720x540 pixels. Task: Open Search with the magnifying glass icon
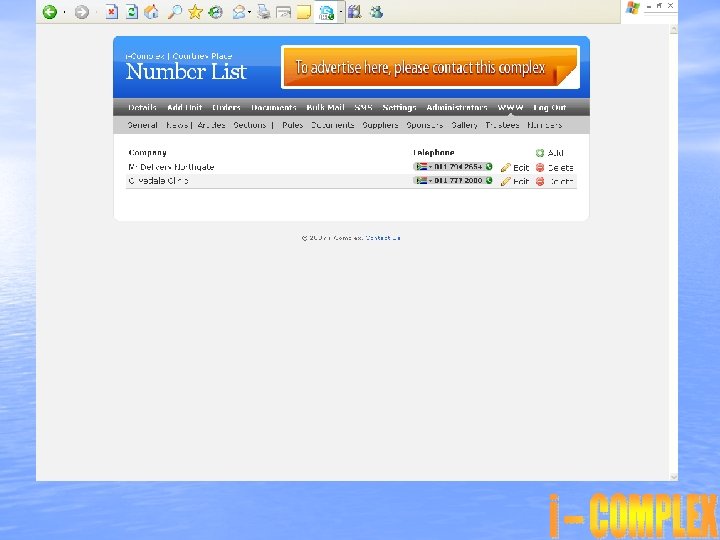tap(174, 12)
